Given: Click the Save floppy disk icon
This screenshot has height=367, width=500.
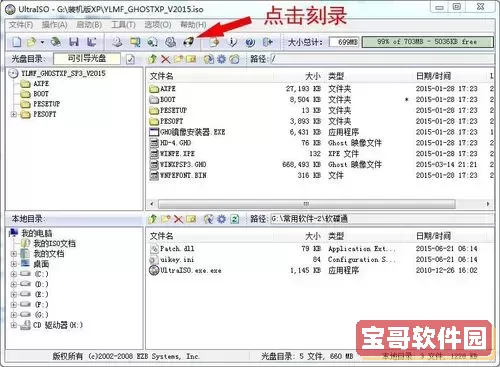Looking at the screenshot, I should [x=74, y=42].
